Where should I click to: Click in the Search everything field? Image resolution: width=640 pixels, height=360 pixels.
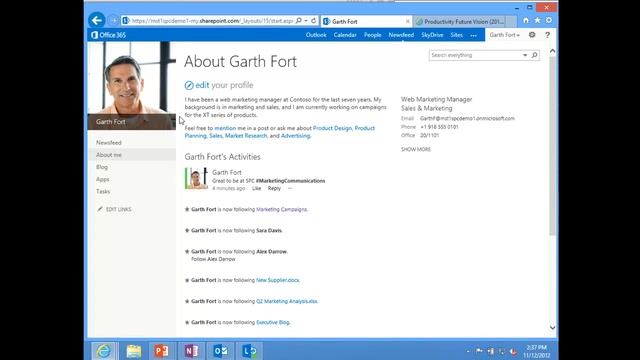click(x=476, y=55)
